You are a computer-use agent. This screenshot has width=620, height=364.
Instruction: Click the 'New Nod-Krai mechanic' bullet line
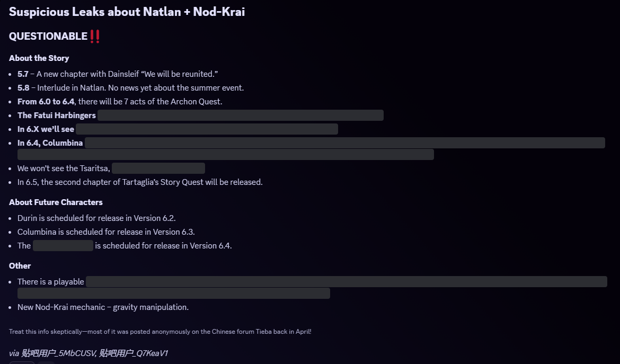[x=103, y=307]
